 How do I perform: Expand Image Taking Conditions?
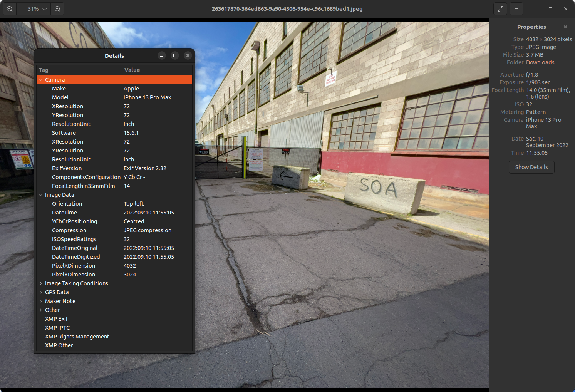coord(40,283)
